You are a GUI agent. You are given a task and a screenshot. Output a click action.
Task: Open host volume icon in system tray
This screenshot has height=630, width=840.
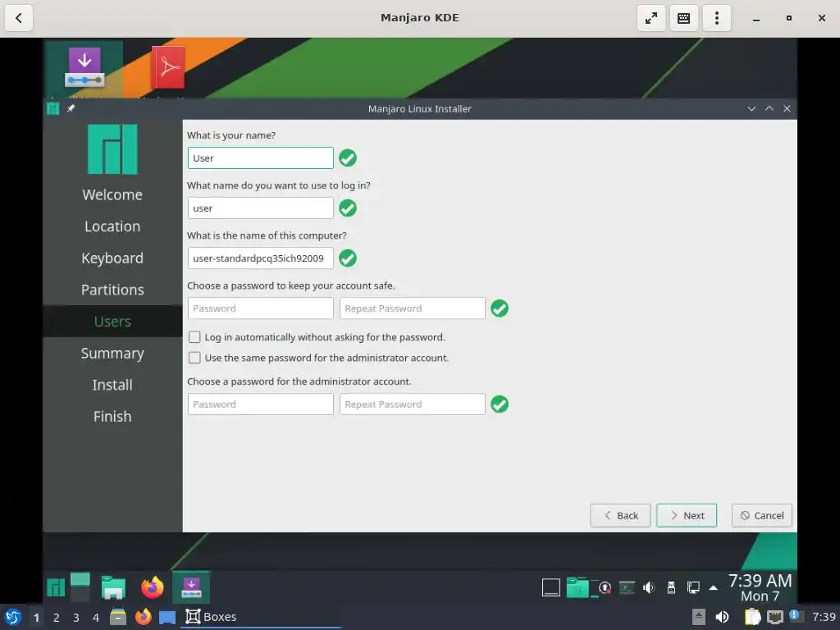tap(722, 617)
